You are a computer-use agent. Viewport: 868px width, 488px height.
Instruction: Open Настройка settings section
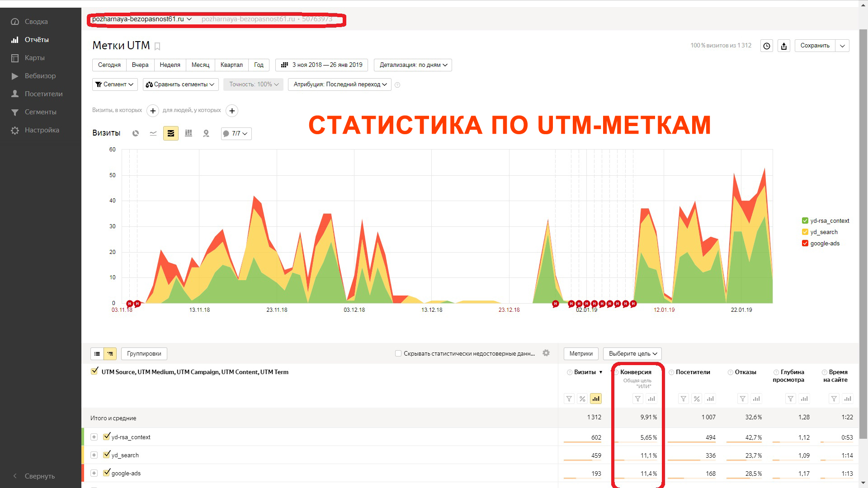(35, 130)
